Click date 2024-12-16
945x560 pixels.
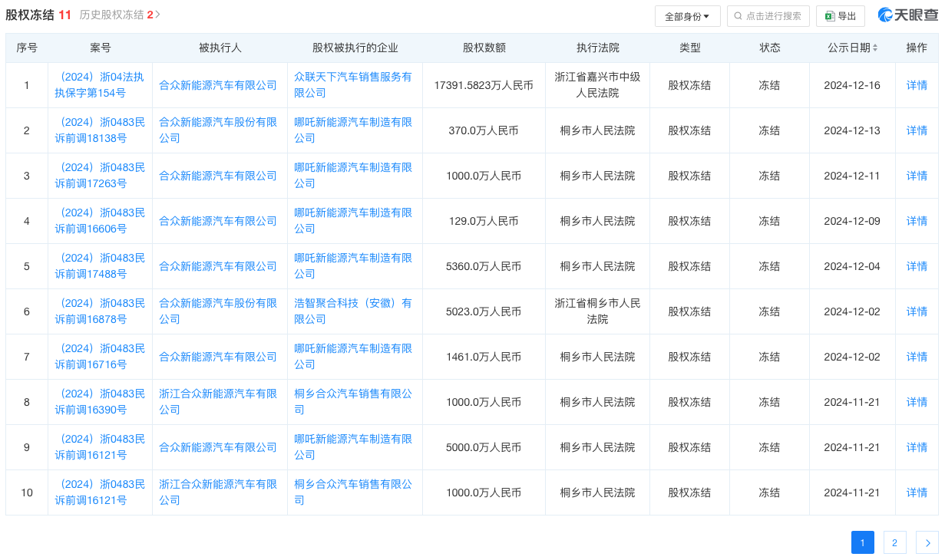point(852,85)
